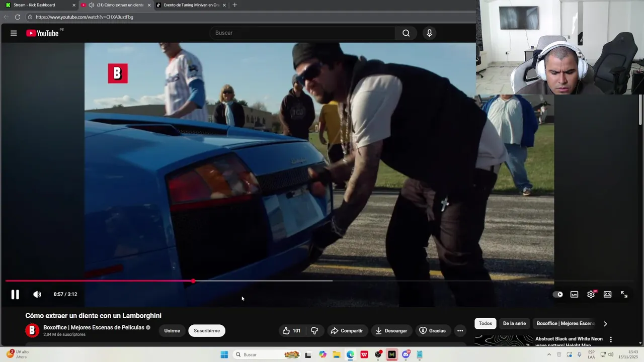Go to the YouTube home logo
644x362 pixels.
coord(43,33)
